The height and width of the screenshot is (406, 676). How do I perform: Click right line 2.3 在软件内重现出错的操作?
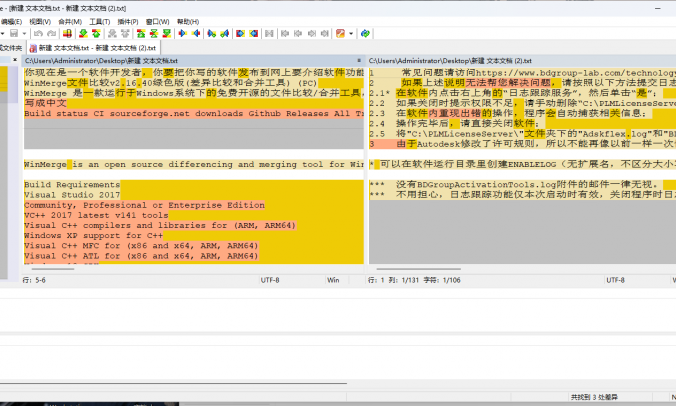coord(522,113)
